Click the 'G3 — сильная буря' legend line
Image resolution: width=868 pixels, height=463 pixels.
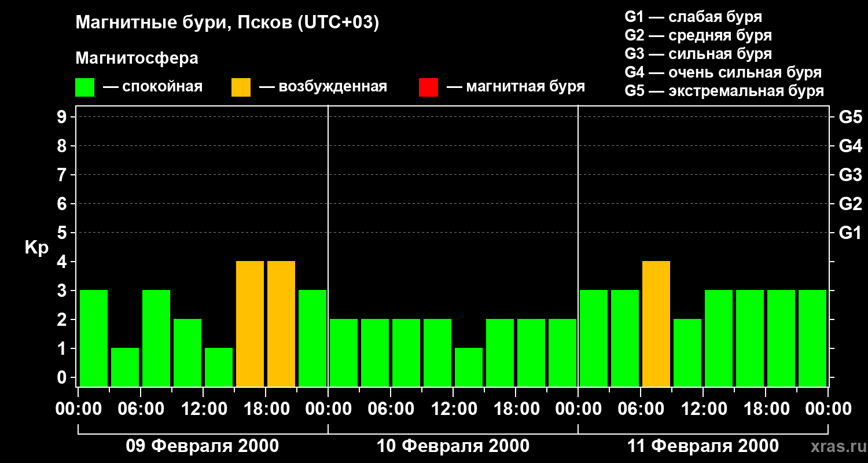(x=698, y=54)
